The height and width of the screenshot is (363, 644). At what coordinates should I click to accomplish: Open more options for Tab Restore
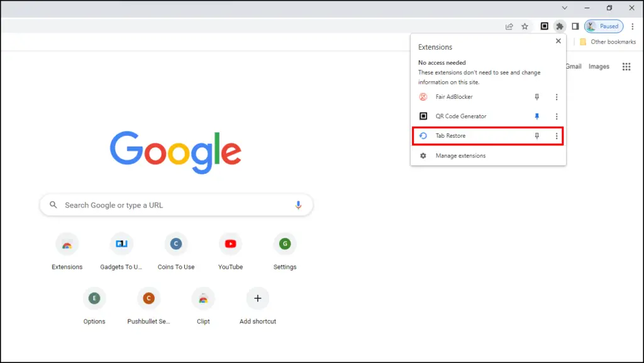click(x=557, y=135)
